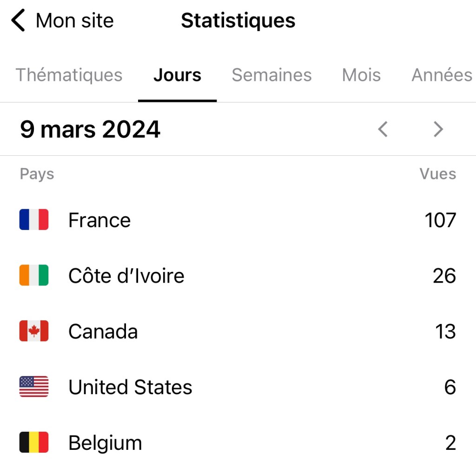Tap the United States flag icon

(34, 387)
